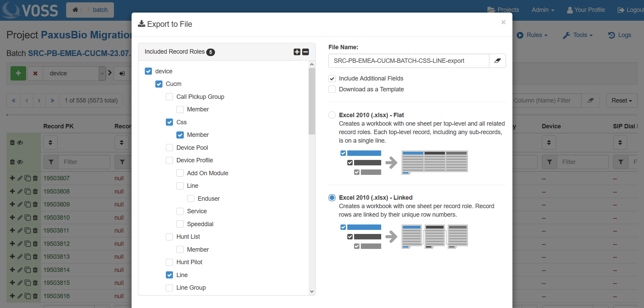Expand the Tools dropdown menu
Image resolution: width=644 pixels, height=308 pixels.
(578, 35)
